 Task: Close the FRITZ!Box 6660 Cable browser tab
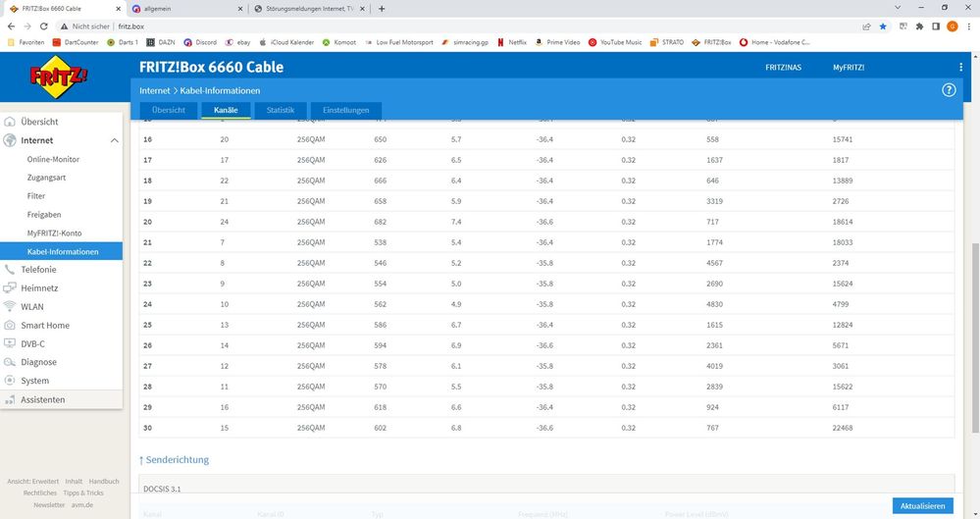[118, 9]
